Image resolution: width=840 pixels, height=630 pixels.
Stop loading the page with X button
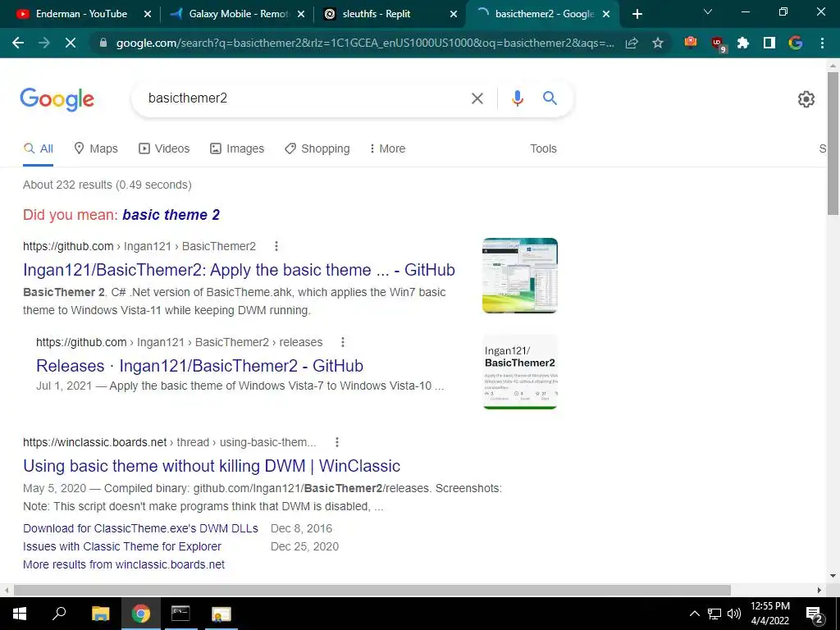coord(71,43)
